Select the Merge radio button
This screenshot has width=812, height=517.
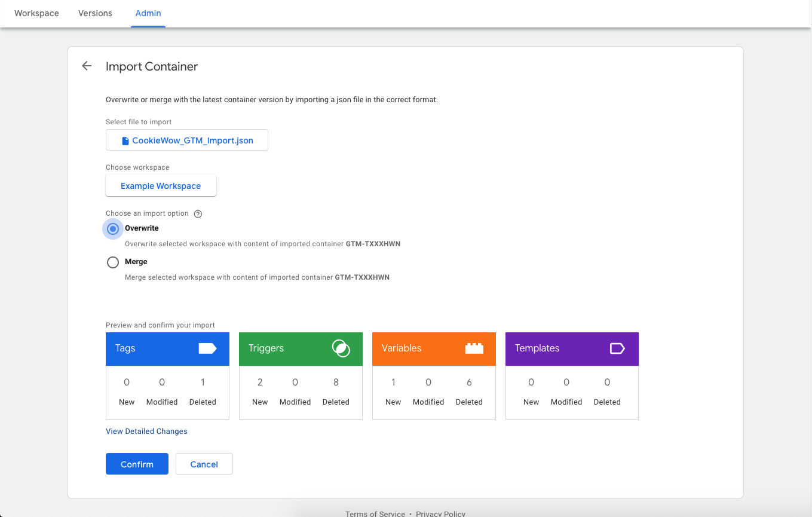(113, 262)
